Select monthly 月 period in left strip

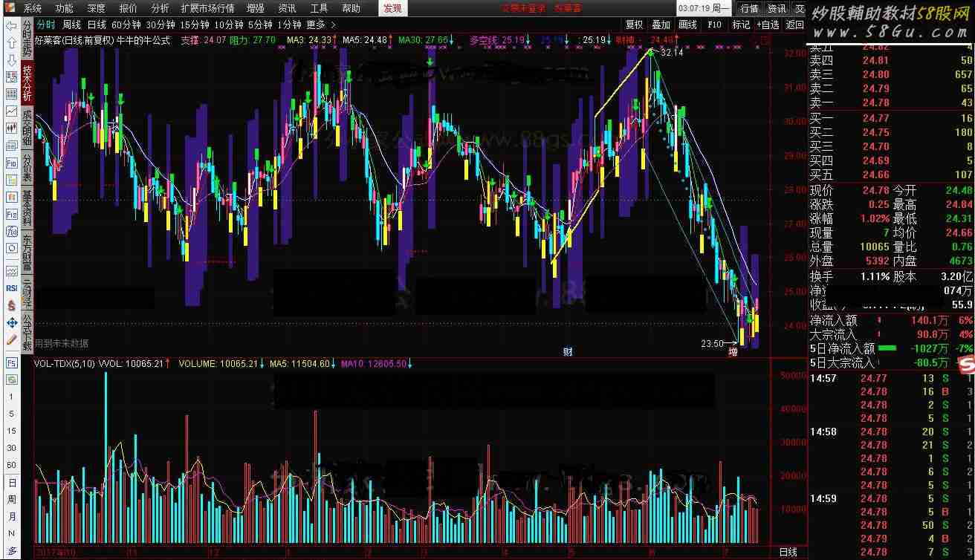pyautogui.click(x=11, y=517)
